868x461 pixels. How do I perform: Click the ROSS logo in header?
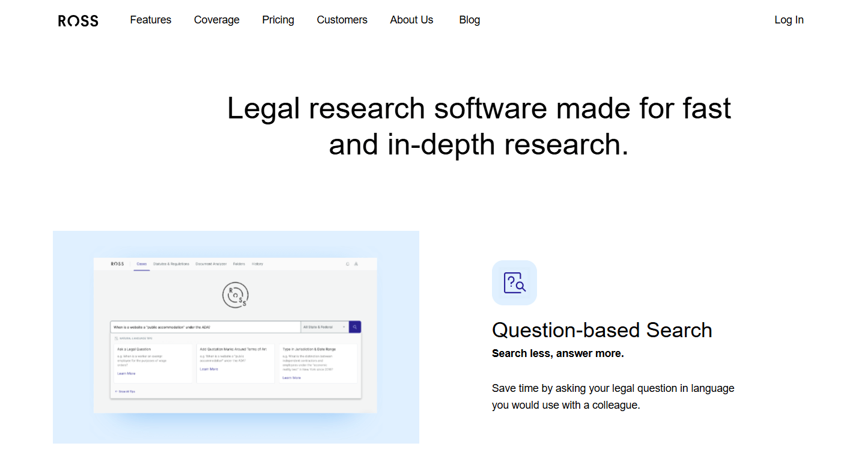(78, 20)
